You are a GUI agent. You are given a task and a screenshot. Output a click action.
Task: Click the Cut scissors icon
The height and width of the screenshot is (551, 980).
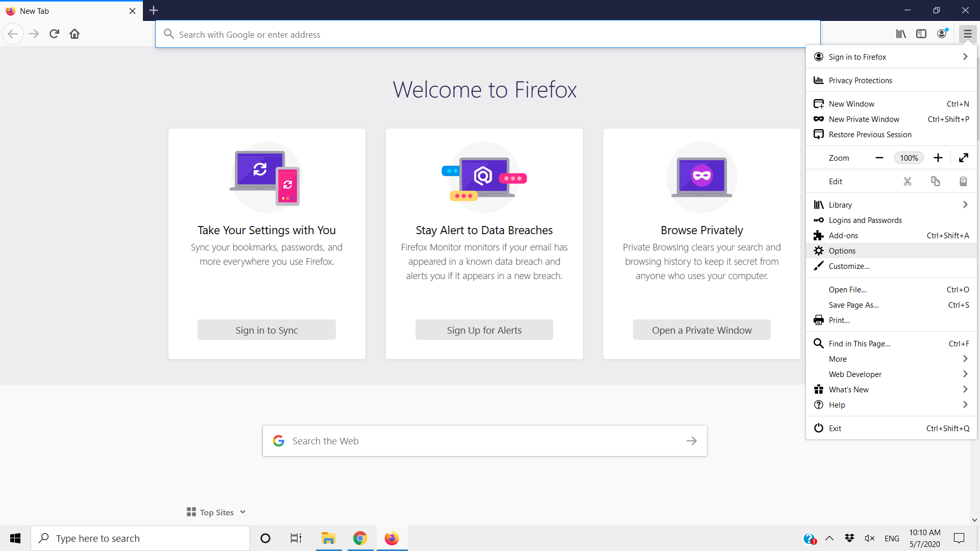(907, 181)
